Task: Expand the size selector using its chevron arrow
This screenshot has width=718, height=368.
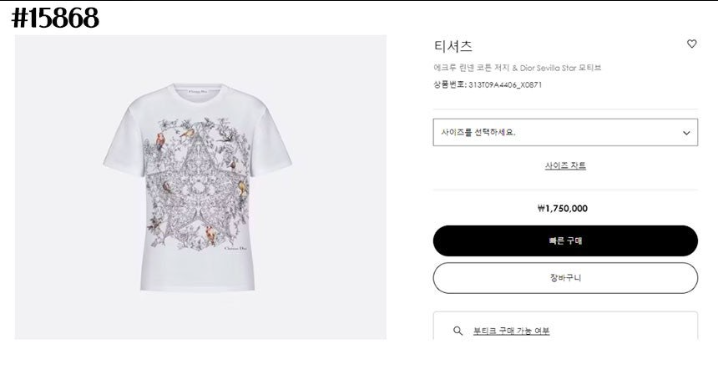Action: pyautogui.click(x=686, y=133)
